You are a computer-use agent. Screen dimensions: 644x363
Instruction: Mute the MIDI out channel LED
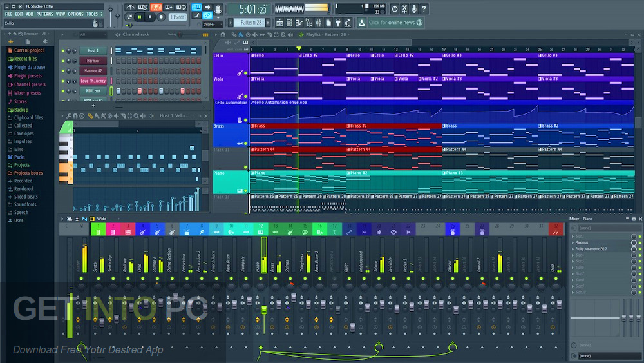[63, 91]
